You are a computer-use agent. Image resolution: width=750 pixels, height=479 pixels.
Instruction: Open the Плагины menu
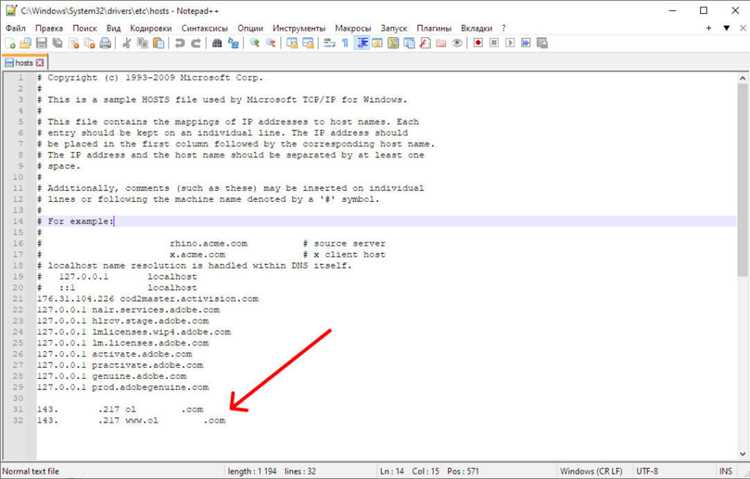(434, 28)
